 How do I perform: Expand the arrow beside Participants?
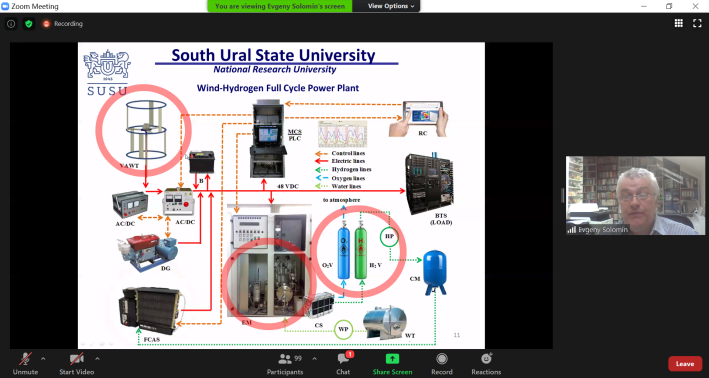tap(314, 359)
